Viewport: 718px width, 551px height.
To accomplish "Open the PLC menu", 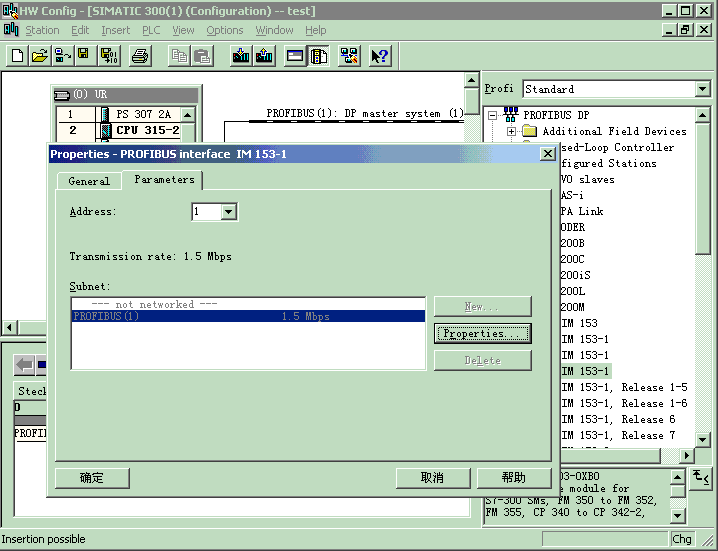I will click(x=151, y=30).
